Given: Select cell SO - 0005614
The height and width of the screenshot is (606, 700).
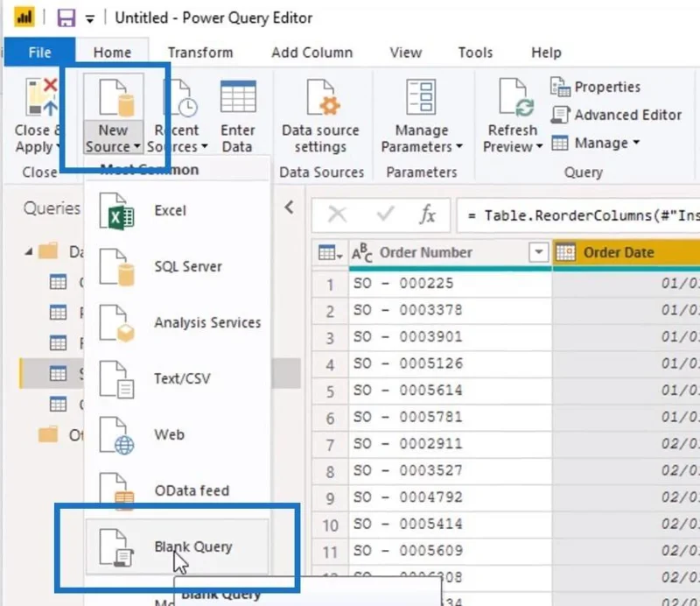Looking at the screenshot, I should [450, 391].
